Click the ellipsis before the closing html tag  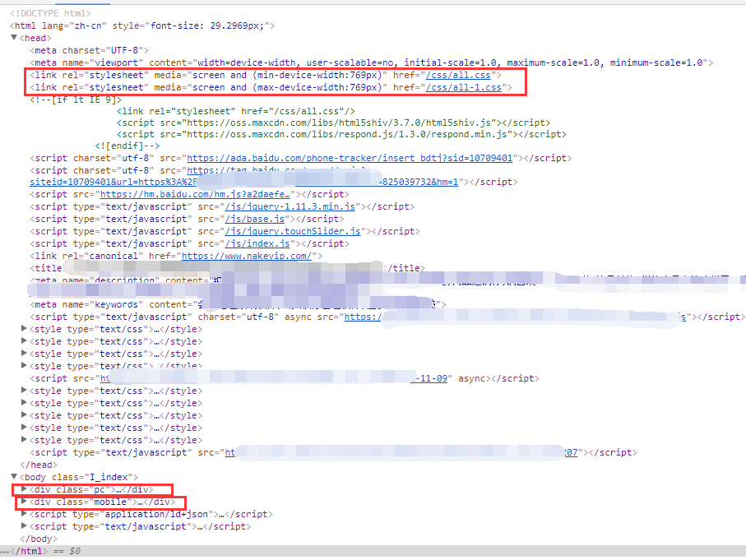pyautogui.click(x=5, y=552)
